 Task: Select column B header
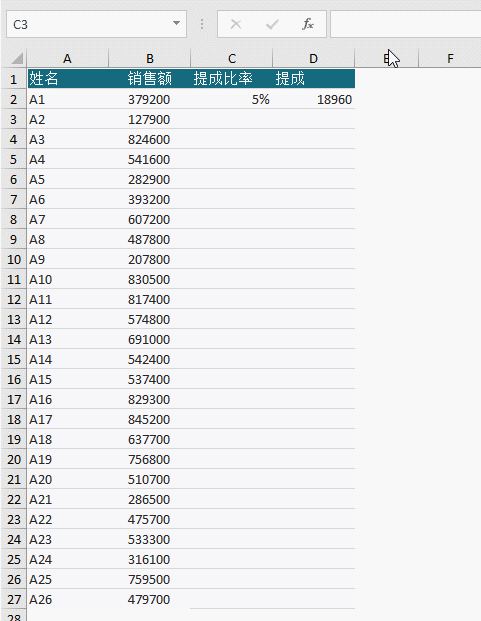coord(150,59)
